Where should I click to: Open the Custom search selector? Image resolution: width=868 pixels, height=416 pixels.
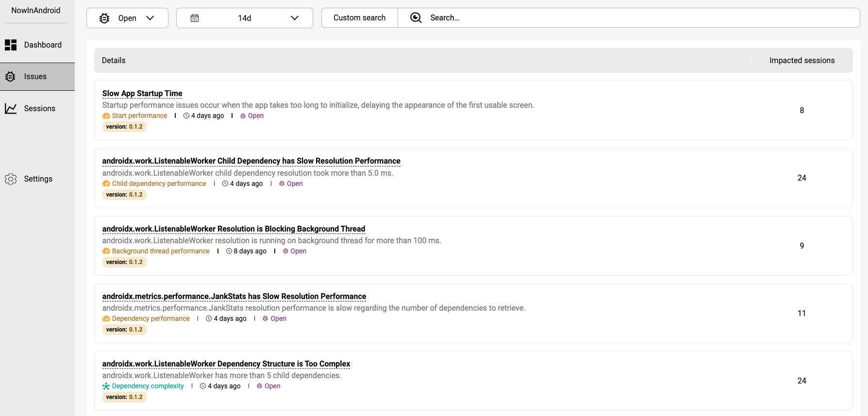click(359, 18)
